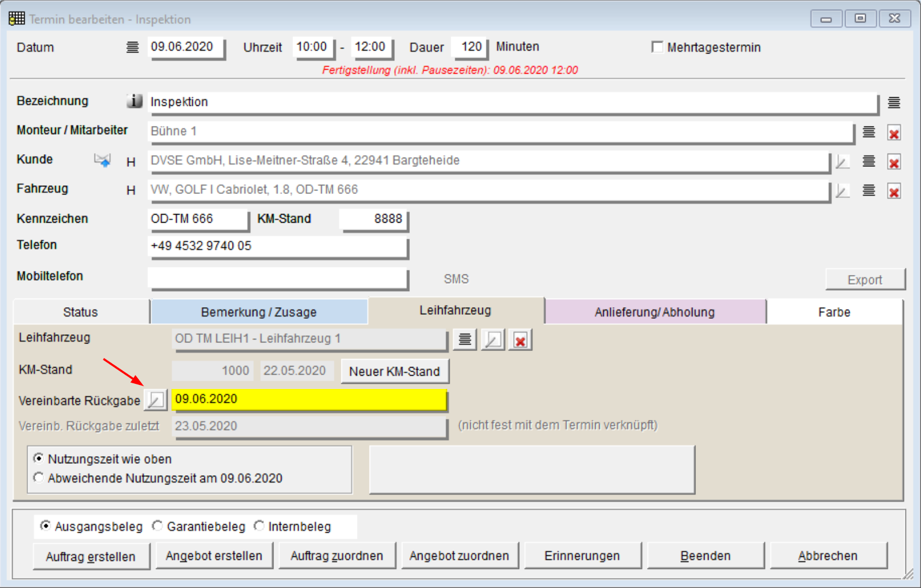
Task: Click the edit icon beside Vereinbarte Rückgabe
Action: point(155,399)
